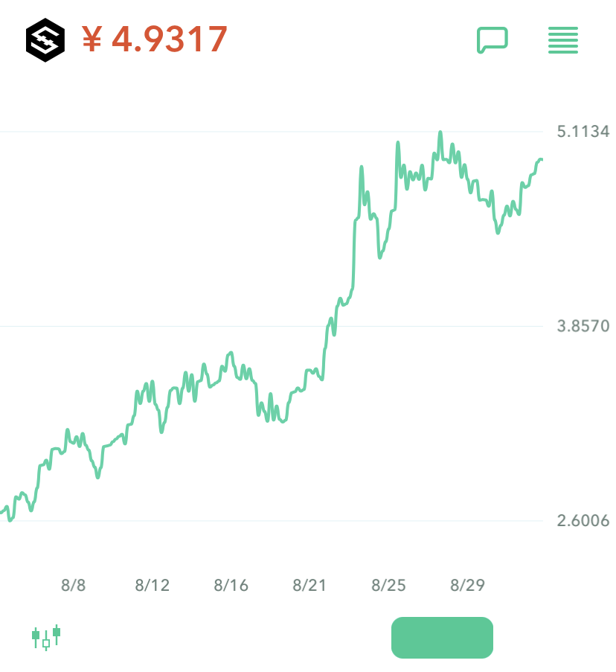Select the 8/12 date label
Screen dimensions: 616x672
tap(152, 586)
